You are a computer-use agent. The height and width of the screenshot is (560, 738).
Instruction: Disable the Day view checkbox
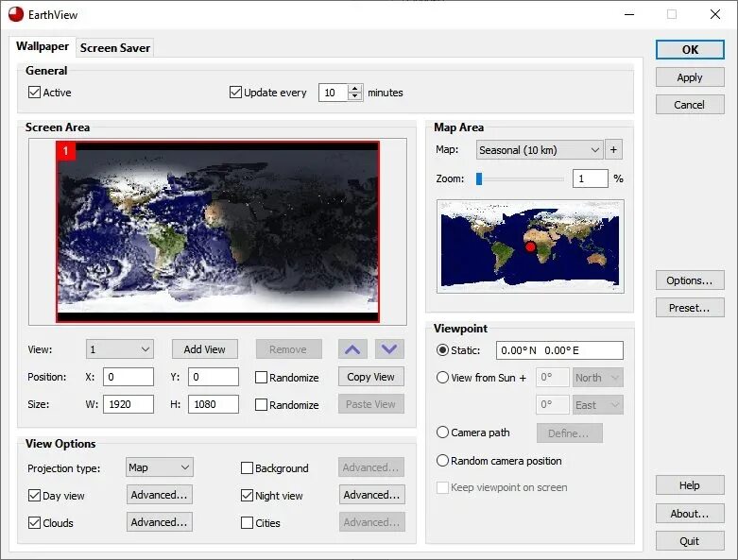point(34,496)
